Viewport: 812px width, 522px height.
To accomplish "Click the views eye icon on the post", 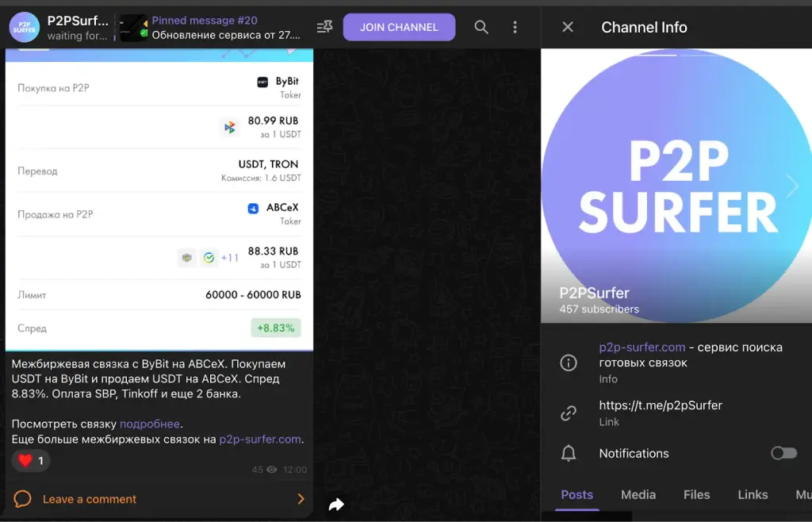I will click(272, 470).
